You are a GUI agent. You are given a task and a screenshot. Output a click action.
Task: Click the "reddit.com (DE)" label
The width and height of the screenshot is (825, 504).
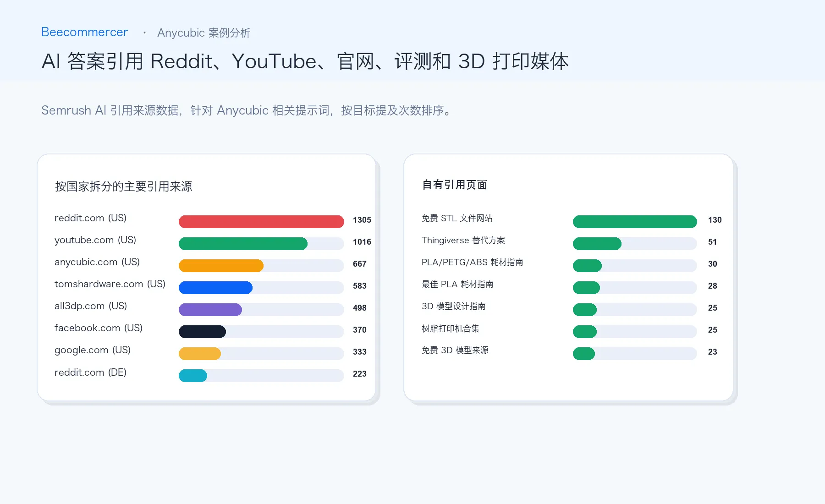(90, 373)
